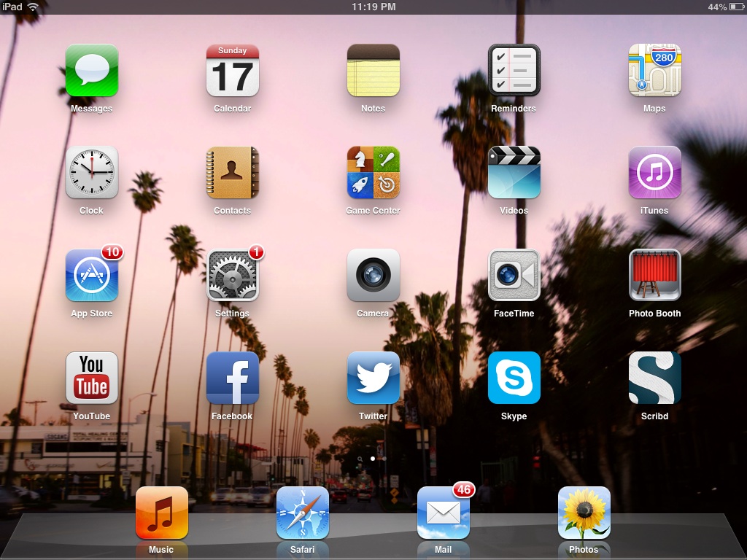Image resolution: width=747 pixels, height=560 pixels.
Task: Launch Safari browser in the dock
Action: [303, 513]
